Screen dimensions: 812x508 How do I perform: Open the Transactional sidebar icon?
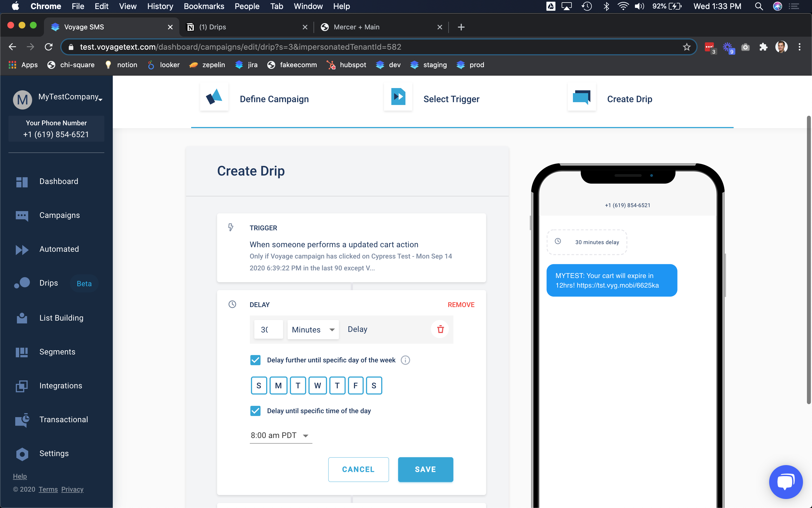(x=22, y=420)
